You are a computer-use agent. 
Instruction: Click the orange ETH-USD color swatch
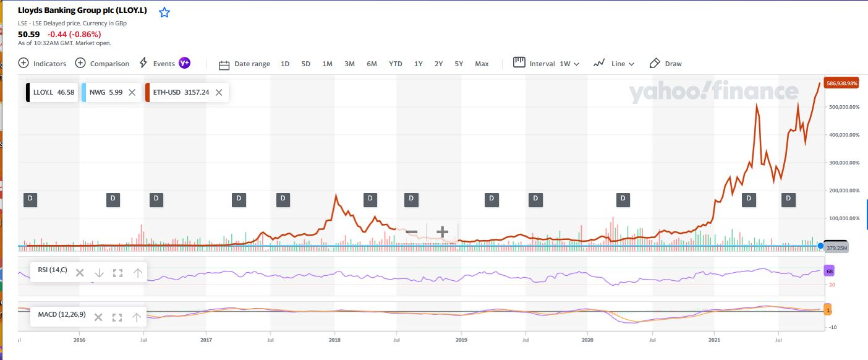[x=147, y=92]
